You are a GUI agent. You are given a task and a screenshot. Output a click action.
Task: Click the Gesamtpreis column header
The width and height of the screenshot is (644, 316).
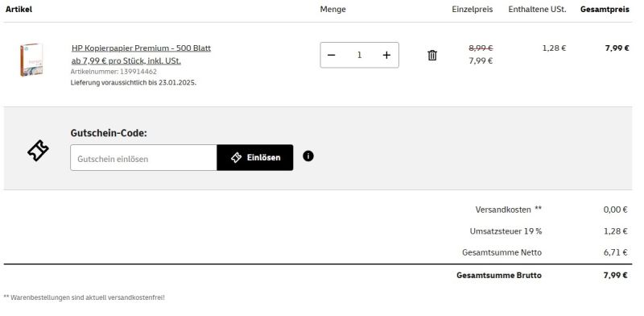coord(605,9)
